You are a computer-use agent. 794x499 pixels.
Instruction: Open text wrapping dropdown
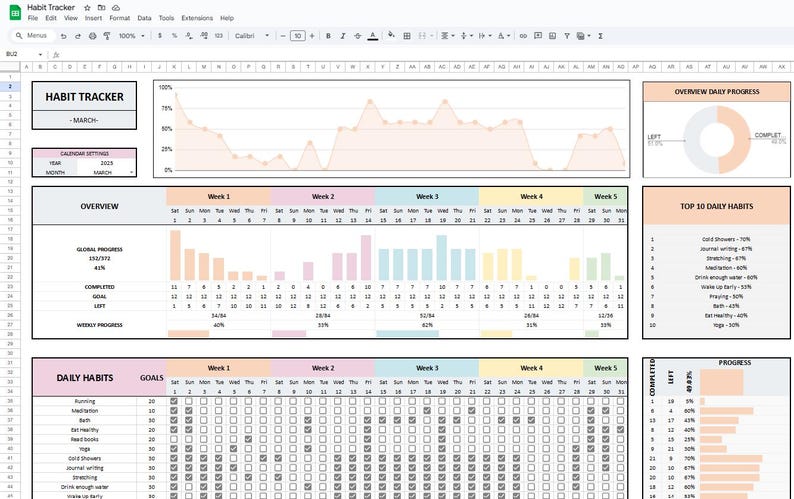point(485,36)
